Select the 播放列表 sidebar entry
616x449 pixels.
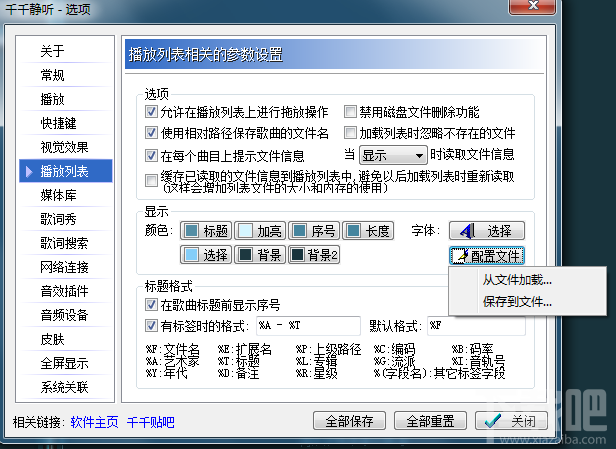pyautogui.click(x=65, y=171)
